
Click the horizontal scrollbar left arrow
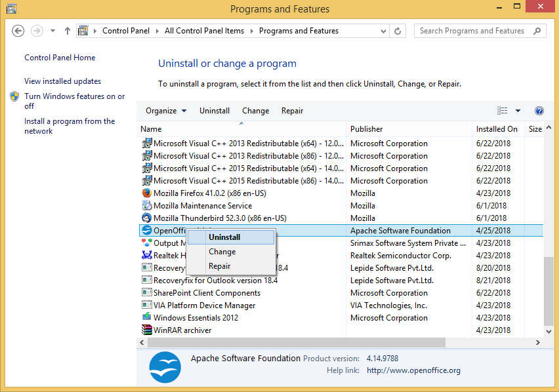coord(142,343)
